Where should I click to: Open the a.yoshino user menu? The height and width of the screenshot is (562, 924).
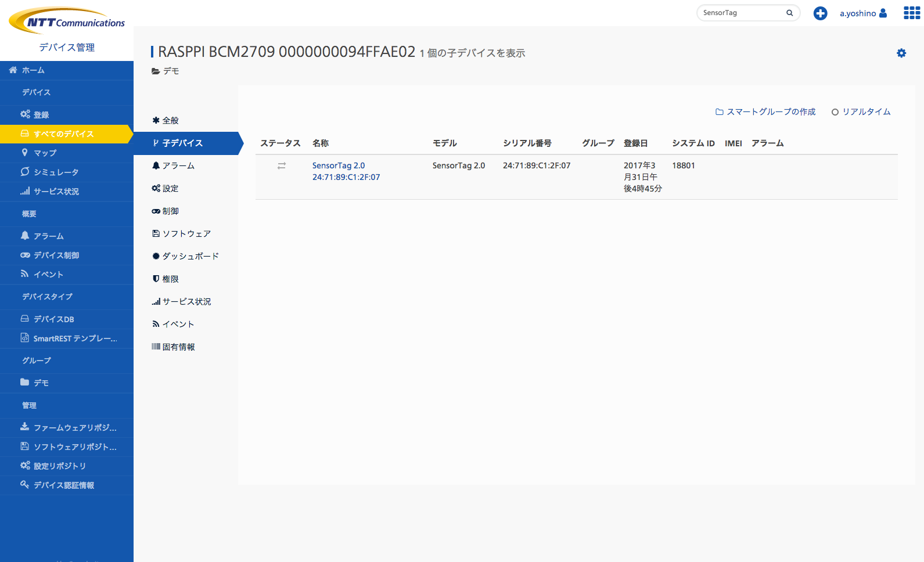(x=863, y=13)
